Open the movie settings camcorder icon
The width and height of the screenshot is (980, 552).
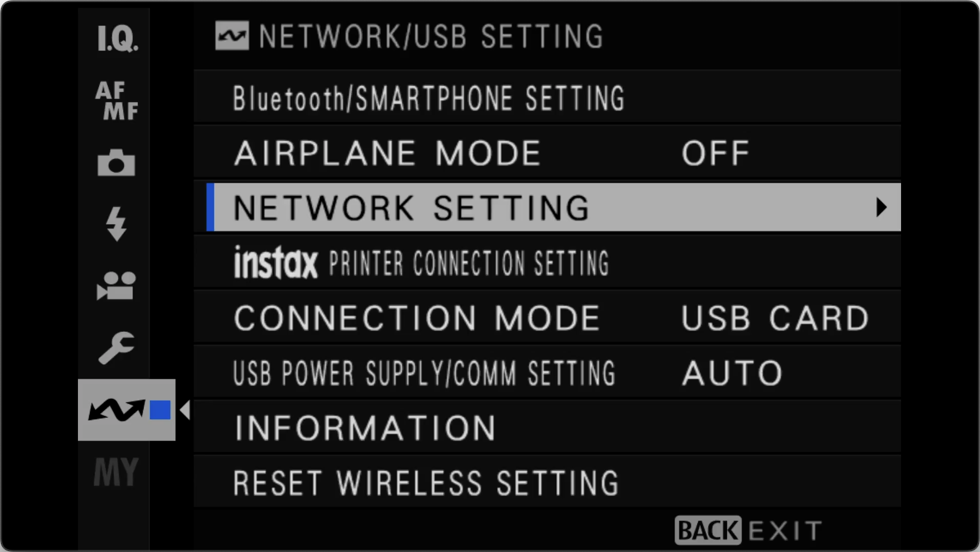(116, 286)
